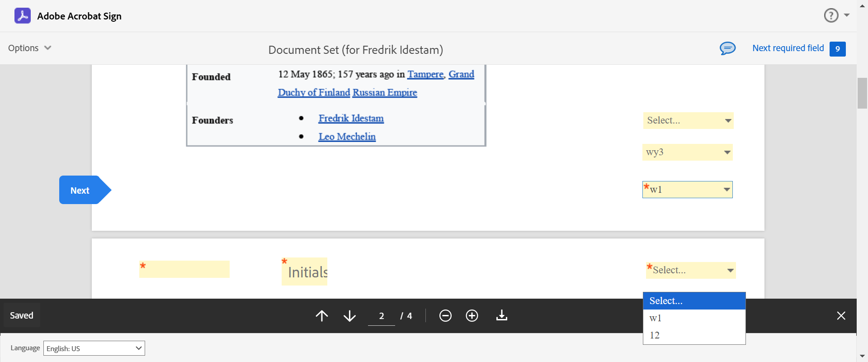Zoom in with the plus circle icon
The height and width of the screenshot is (362, 868).
pyautogui.click(x=472, y=315)
